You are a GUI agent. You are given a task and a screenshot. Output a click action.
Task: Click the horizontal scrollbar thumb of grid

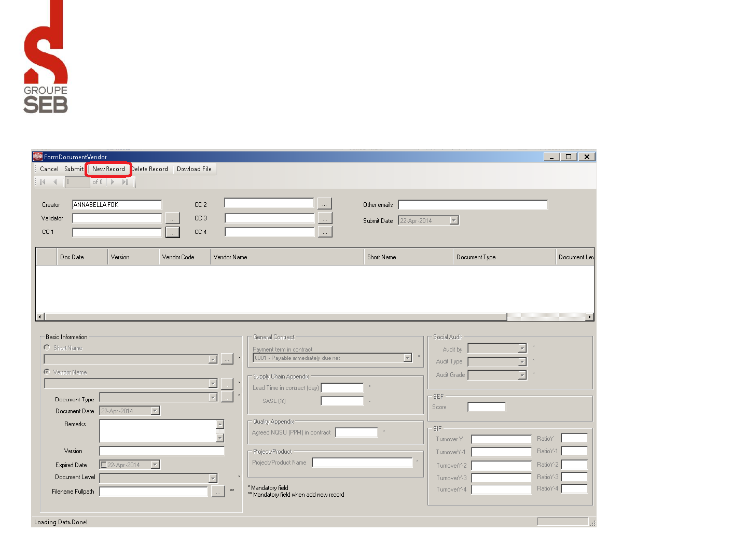pos(275,317)
